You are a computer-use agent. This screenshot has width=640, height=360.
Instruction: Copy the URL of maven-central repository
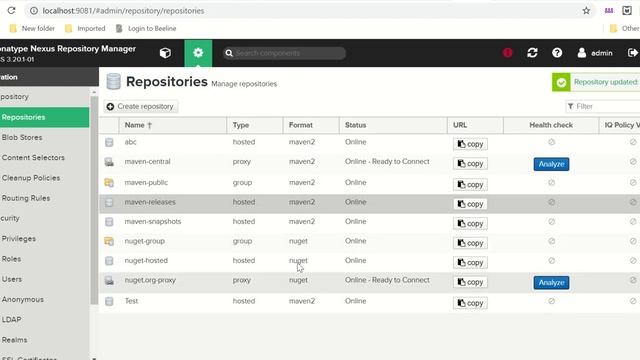click(x=470, y=164)
